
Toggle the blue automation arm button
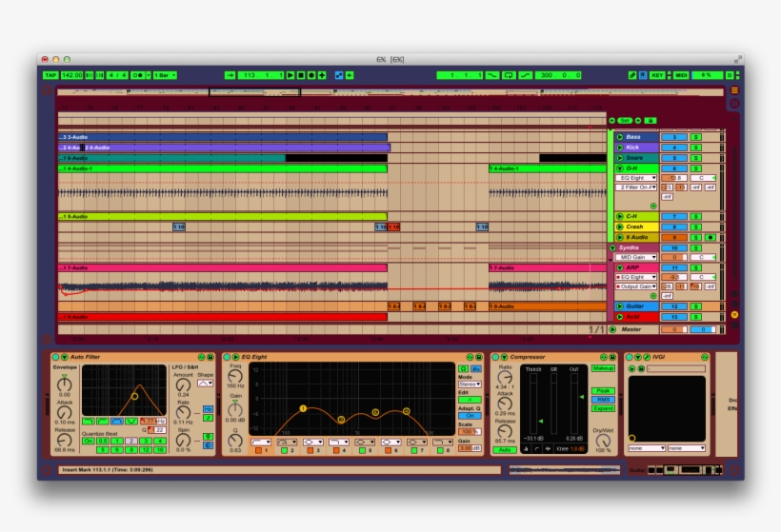pyautogui.click(x=339, y=75)
